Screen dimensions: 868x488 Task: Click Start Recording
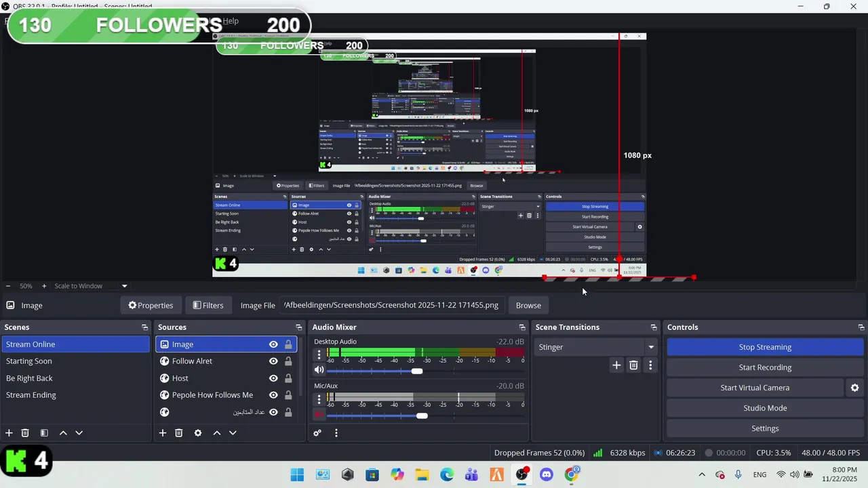(x=765, y=367)
